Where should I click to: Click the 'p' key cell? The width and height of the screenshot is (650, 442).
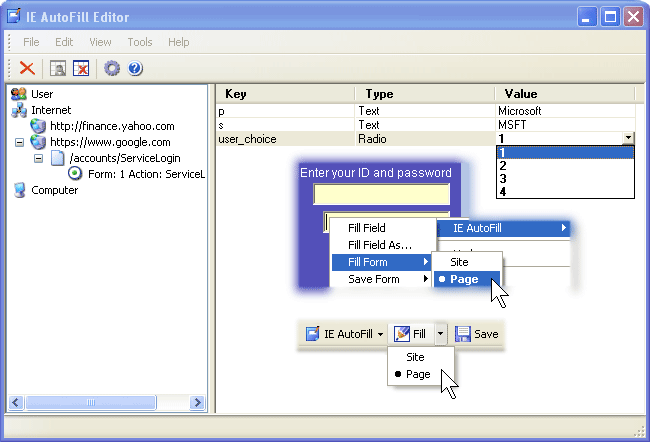point(286,111)
